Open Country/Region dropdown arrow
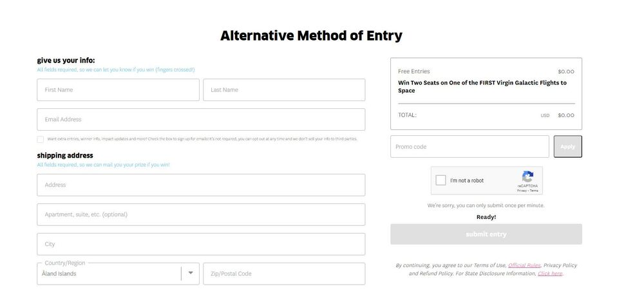This screenshot has width=644, height=300. coord(191,273)
